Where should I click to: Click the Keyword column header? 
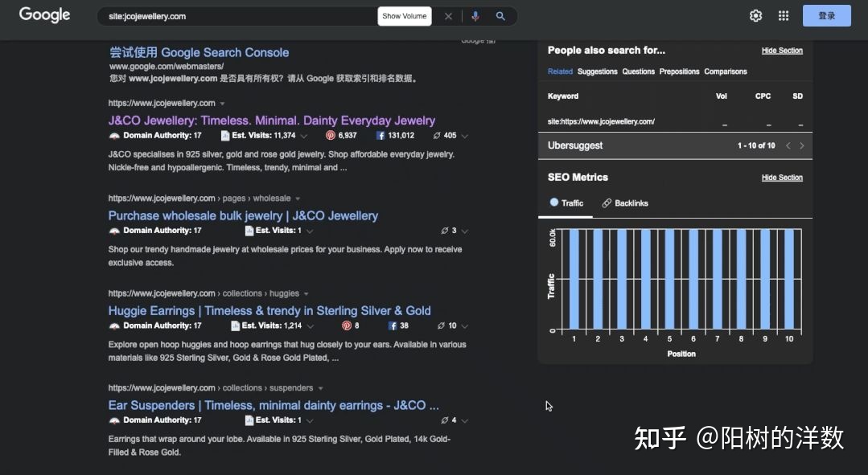tap(563, 96)
